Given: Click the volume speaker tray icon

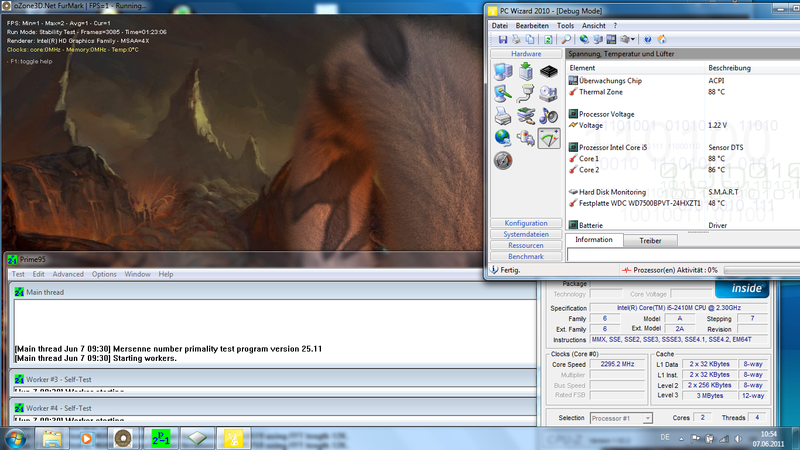Looking at the screenshot, I should [738, 439].
